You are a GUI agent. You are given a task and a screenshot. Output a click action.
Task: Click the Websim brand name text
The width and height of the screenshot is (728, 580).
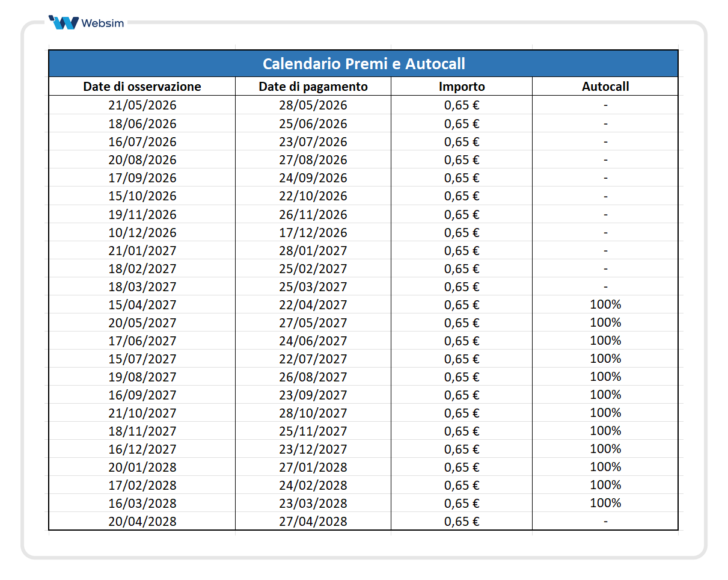103,23
